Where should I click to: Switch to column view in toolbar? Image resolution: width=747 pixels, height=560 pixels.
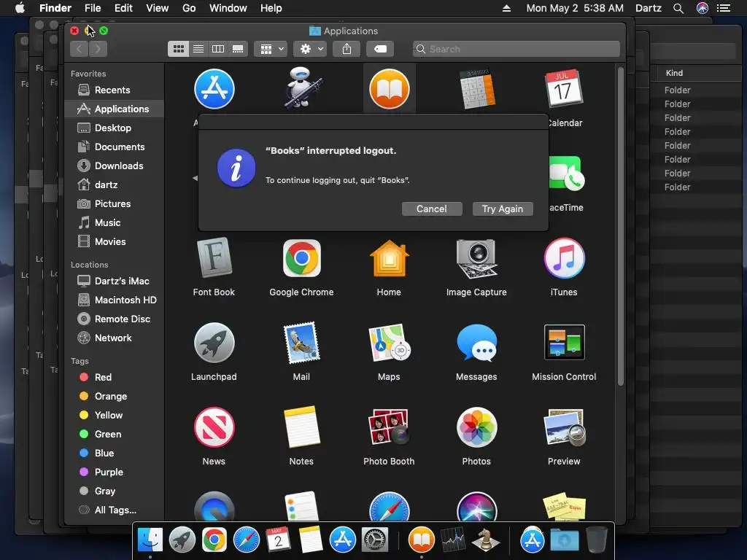pos(217,49)
